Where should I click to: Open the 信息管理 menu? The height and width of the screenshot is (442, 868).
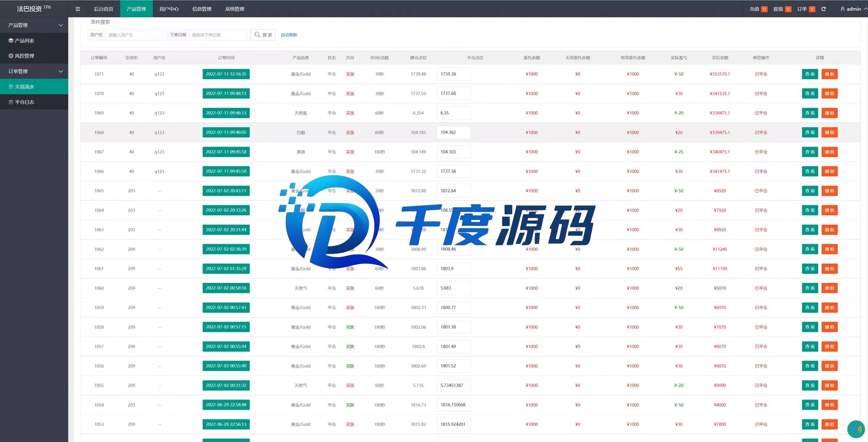pyautogui.click(x=202, y=9)
